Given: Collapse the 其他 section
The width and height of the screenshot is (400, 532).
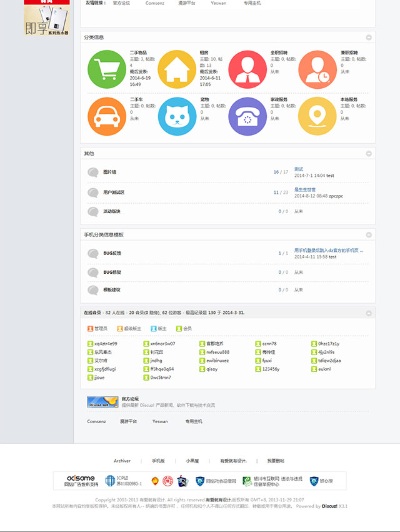Looking at the screenshot, I should click(369, 153).
